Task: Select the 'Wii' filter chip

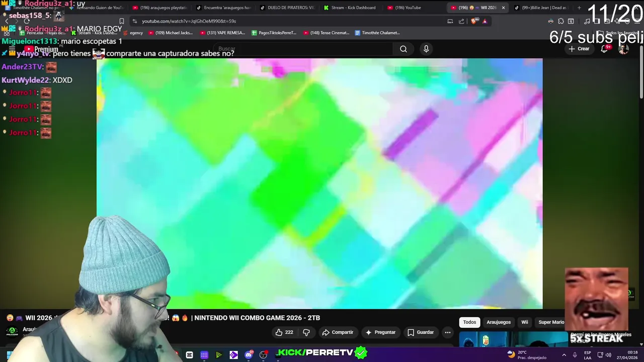Action: (525, 322)
